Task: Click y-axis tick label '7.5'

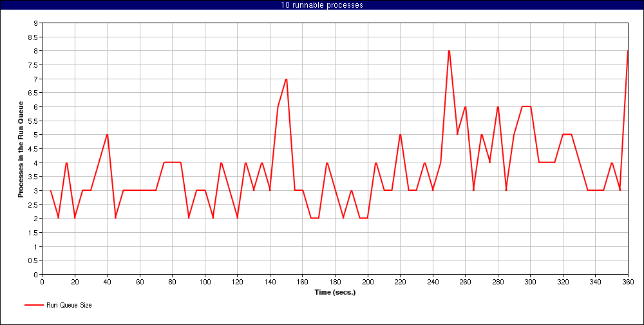Action: point(33,65)
